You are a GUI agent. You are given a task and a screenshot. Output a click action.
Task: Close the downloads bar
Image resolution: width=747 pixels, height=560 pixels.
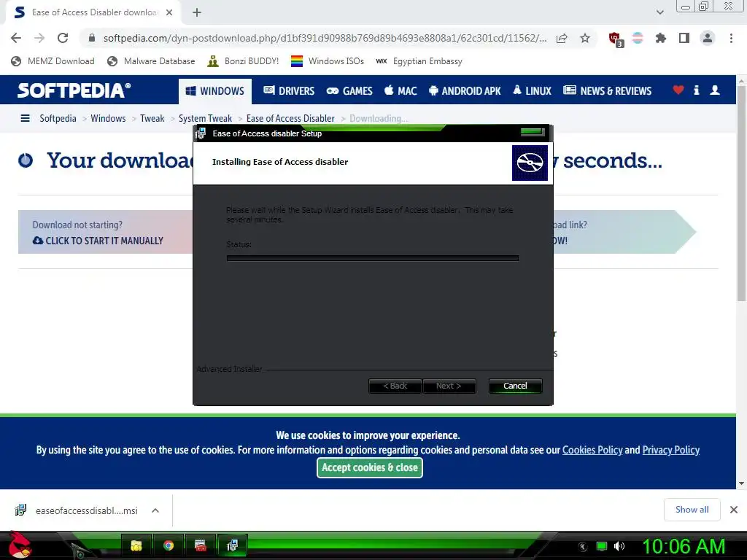pos(734,510)
